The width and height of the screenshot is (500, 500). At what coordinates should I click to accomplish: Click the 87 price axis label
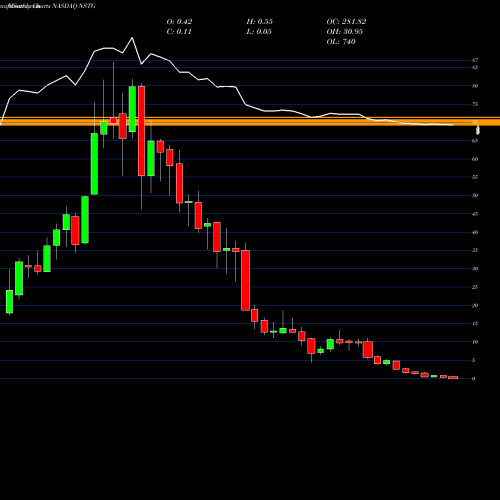(475, 60)
